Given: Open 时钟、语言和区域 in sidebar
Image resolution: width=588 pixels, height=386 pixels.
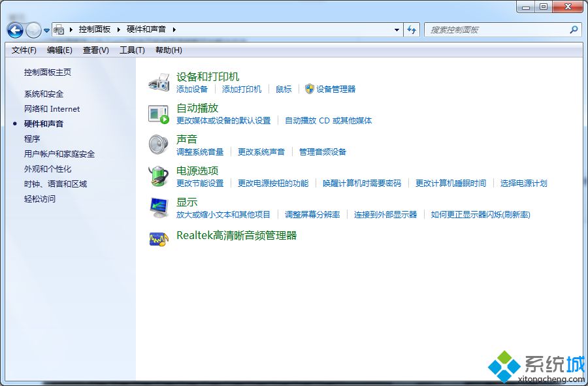Looking at the screenshot, I should pyautogui.click(x=56, y=184).
